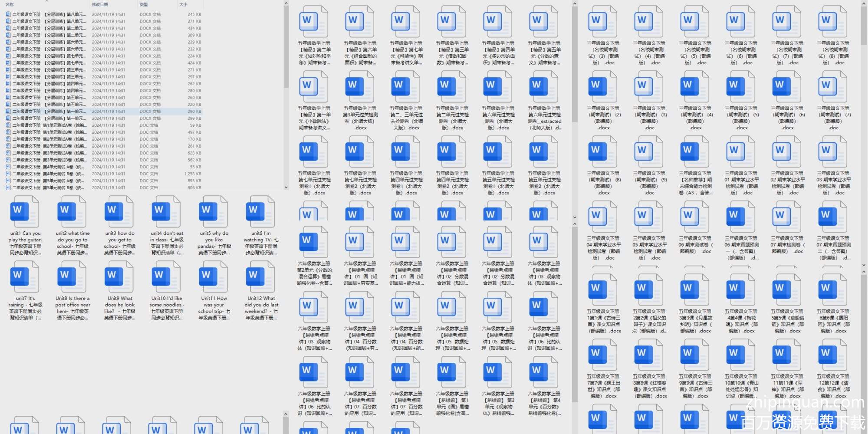Open 三年级语文下册 (期末测试) (2) docx icon

pos(603,86)
